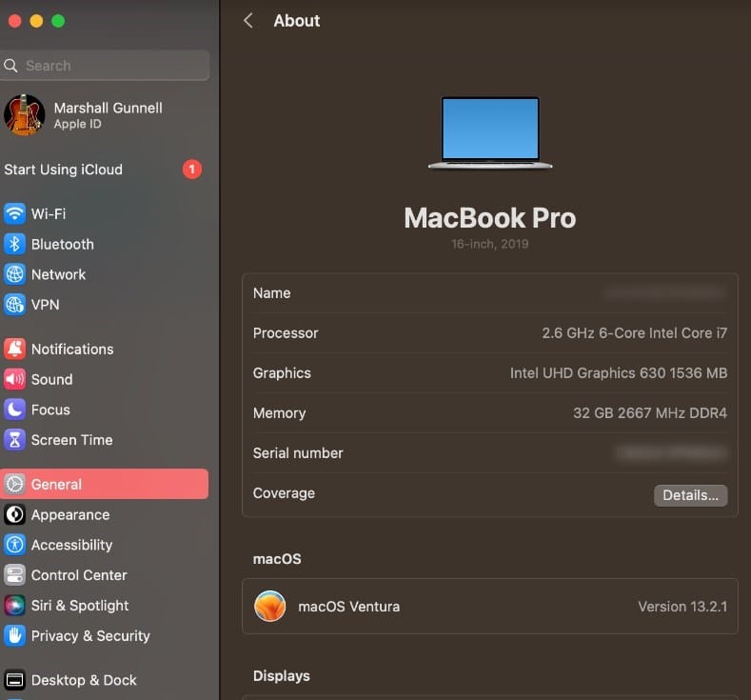The width and height of the screenshot is (751, 700).
Task: Click the 16-inch, 2019 model subtitle
Action: [x=490, y=244]
